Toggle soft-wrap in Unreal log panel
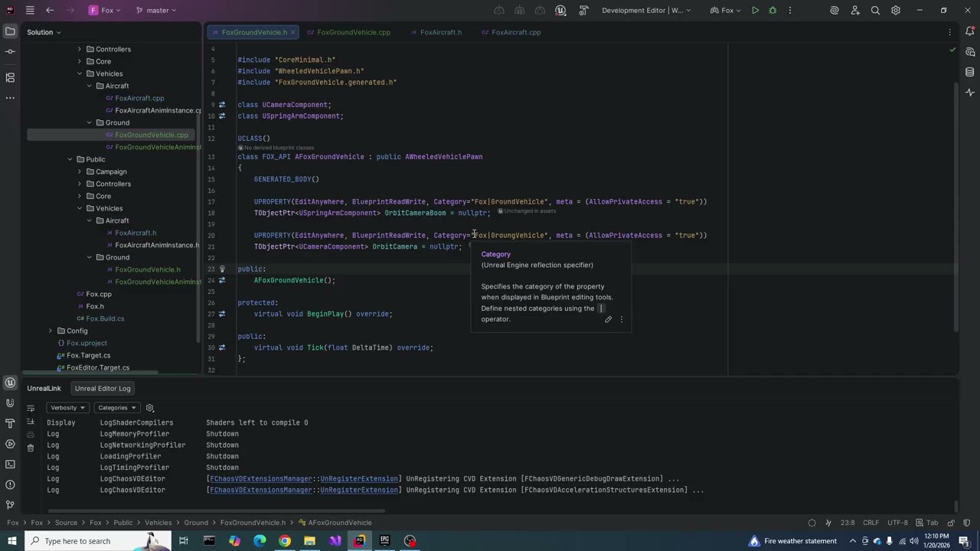The width and height of the screenshot is (980, 551). (x=31, y=409)
